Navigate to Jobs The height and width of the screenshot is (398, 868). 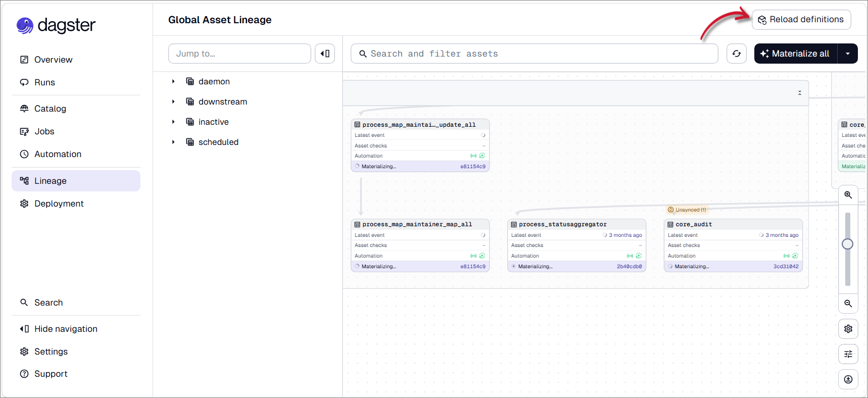tap(76, 131)
